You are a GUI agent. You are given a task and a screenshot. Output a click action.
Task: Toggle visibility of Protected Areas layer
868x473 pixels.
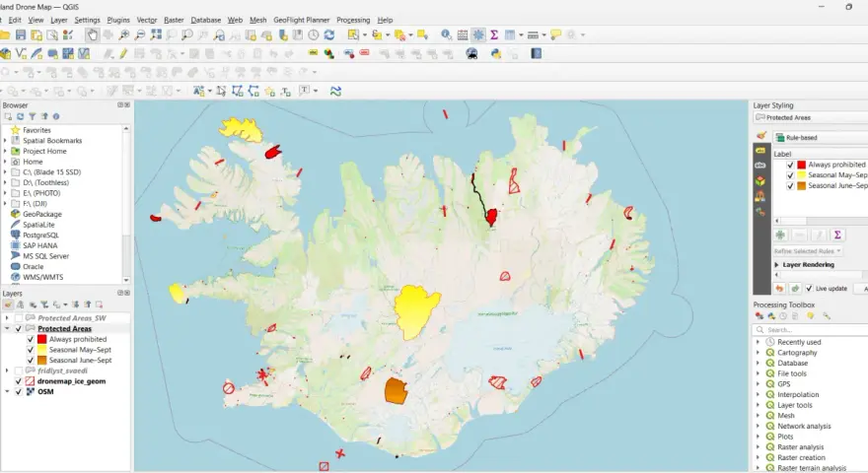pos(19,328)
